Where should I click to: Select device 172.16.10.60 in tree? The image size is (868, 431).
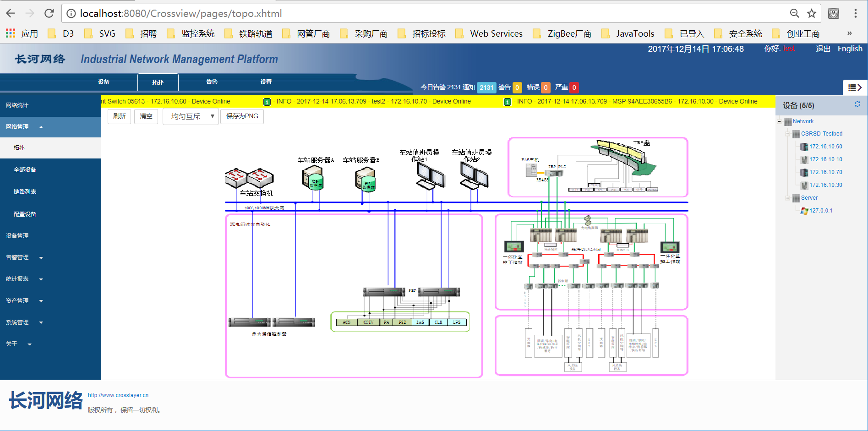click(x=825, y=147)
